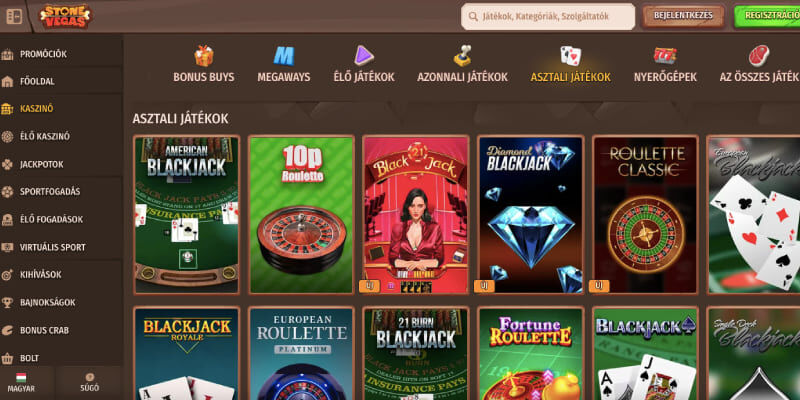Open the Diamond Blackjack game tile
800x400 pixels.
(531, 215)
